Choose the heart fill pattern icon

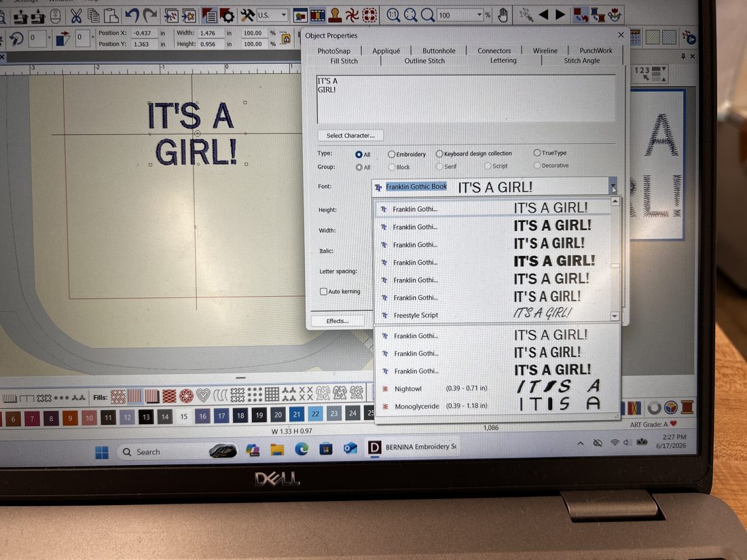click(204, 395)
